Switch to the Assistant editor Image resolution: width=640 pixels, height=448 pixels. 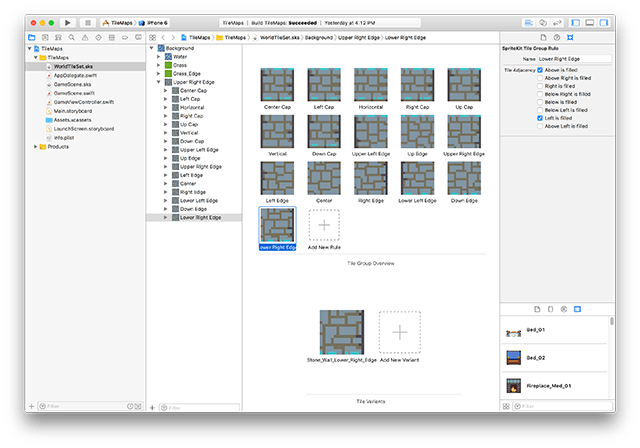[544, 21]
